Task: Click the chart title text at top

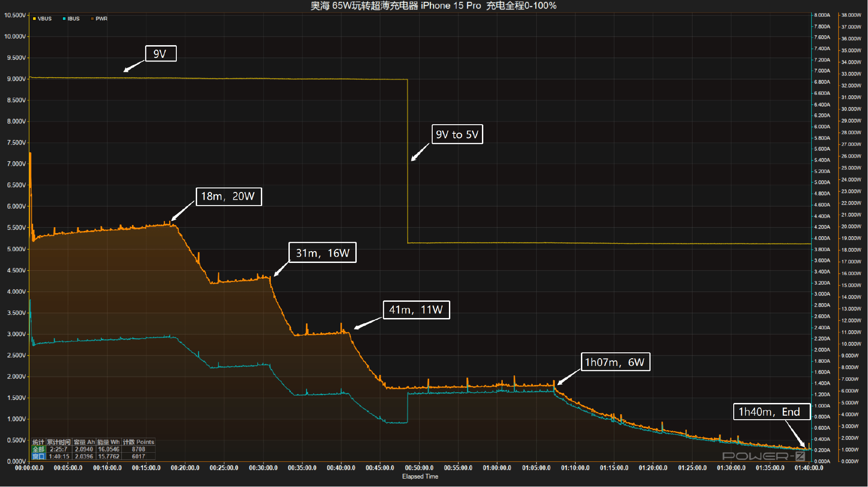Action: (433, 6)
